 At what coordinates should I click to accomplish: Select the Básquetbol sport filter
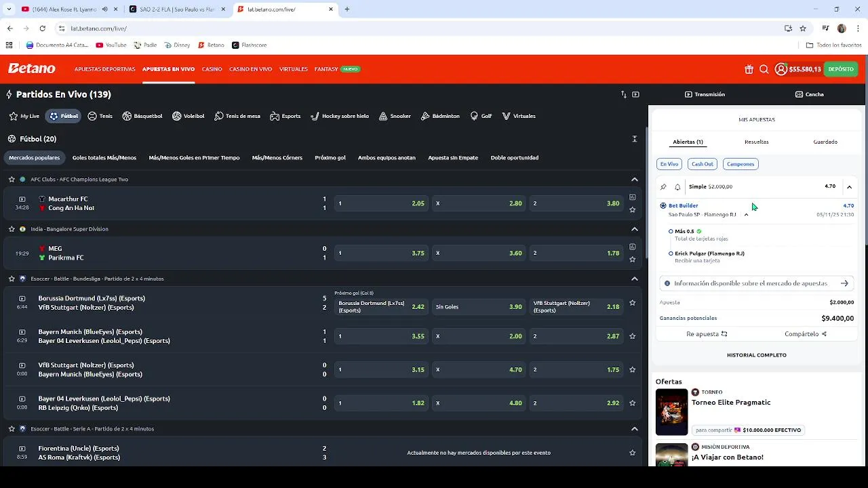pos(142,116)
